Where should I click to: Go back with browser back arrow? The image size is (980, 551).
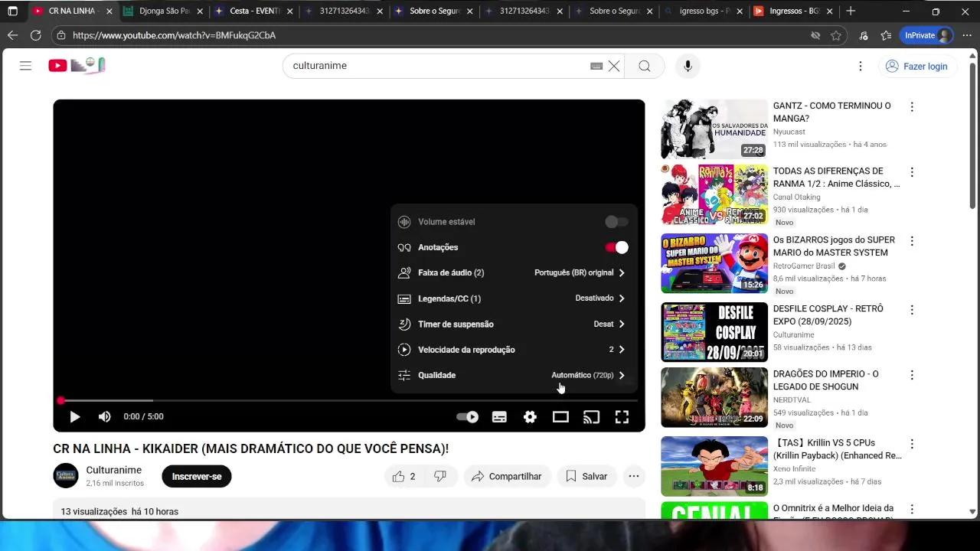12,35
